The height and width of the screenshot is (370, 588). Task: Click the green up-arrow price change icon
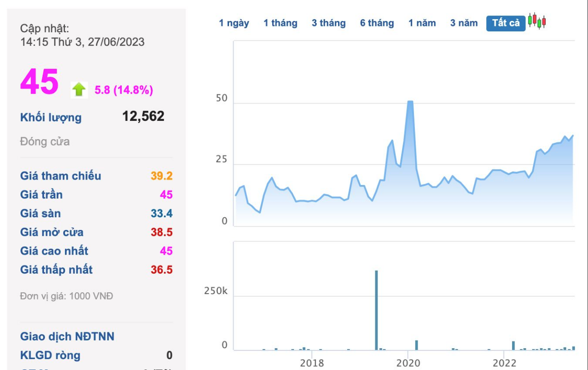click(79, 90)
